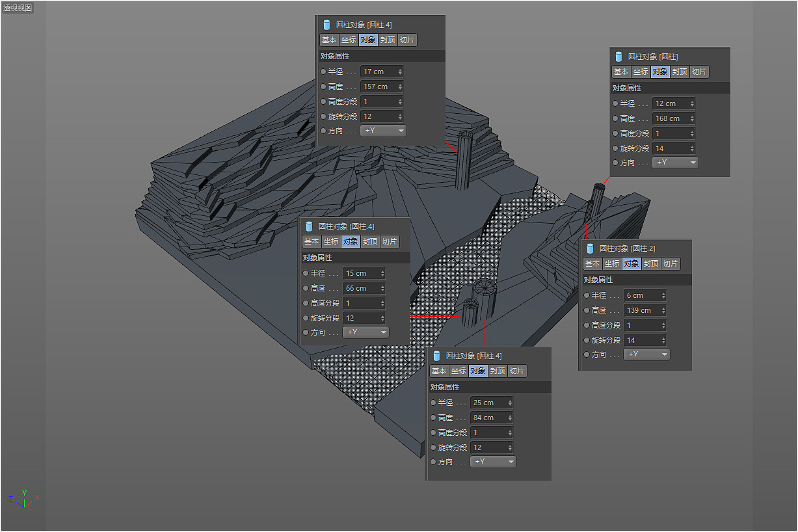Click the 圆柱对象 [圆柱.2] panel title
This screenshot has width=798, height=532.
click(627, 248)
